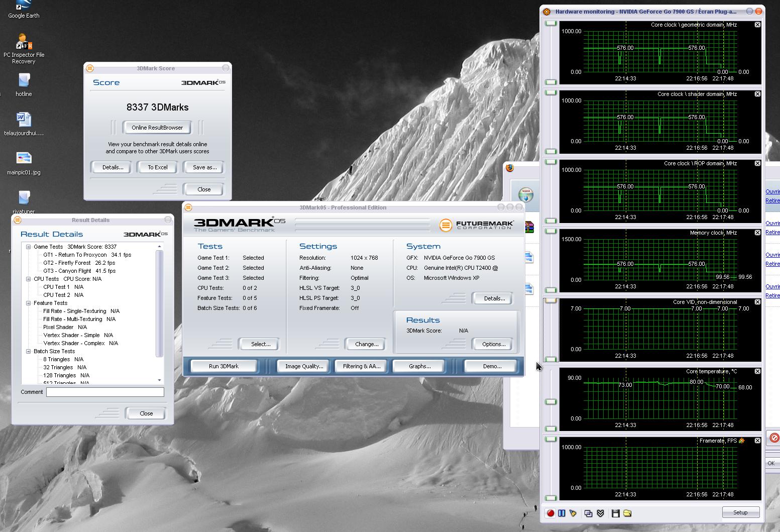
Task: Click the Firefox icon in the background window
Action: 510,168
